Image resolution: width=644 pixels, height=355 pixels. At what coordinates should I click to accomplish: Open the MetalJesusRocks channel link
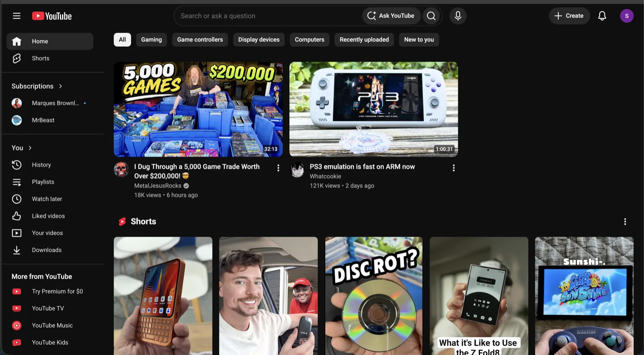coord(158,186)
